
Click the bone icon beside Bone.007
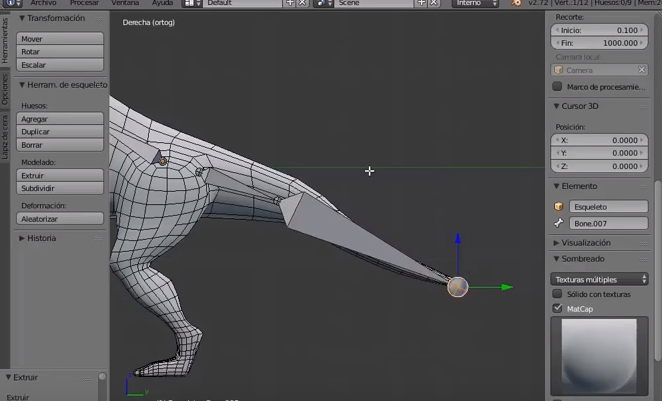560,223
